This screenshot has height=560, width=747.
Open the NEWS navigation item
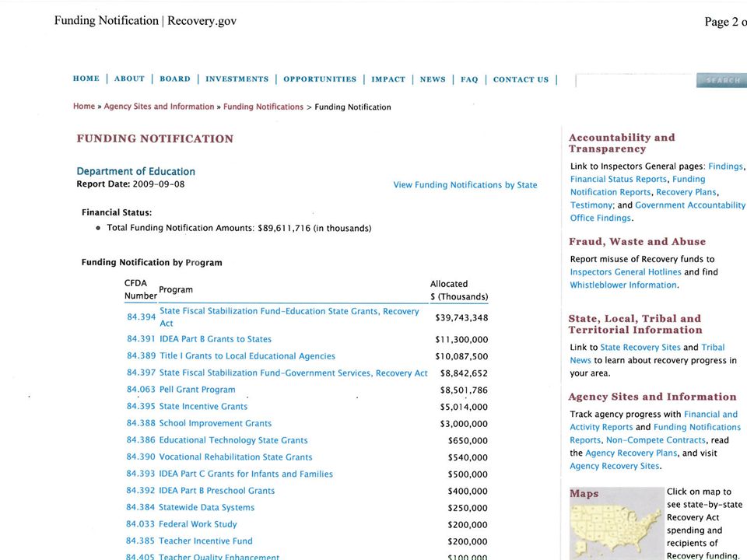coord(433,79)
